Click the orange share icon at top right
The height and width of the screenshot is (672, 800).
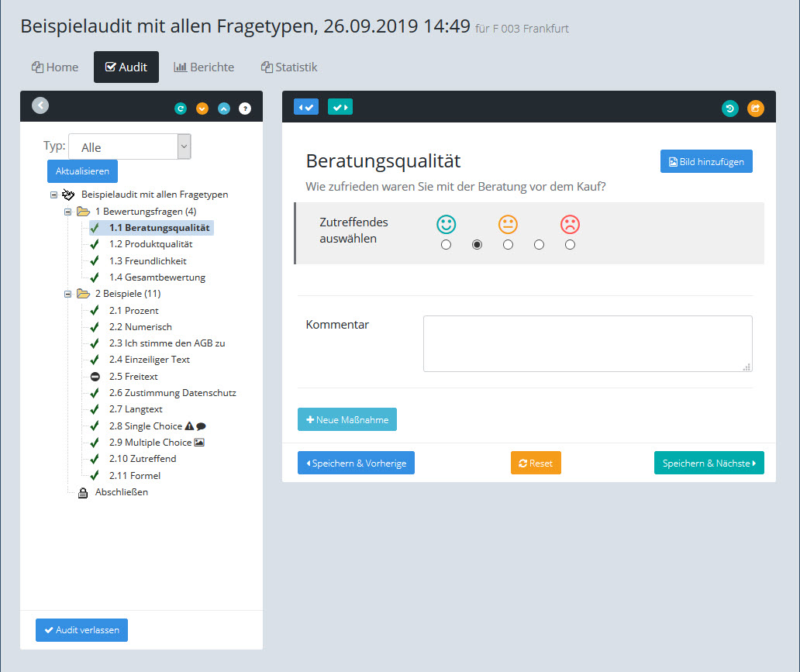pos(755,109)
